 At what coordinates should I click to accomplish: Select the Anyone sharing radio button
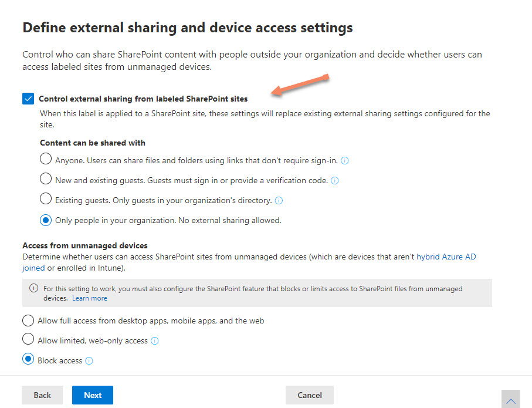[46, 159]
